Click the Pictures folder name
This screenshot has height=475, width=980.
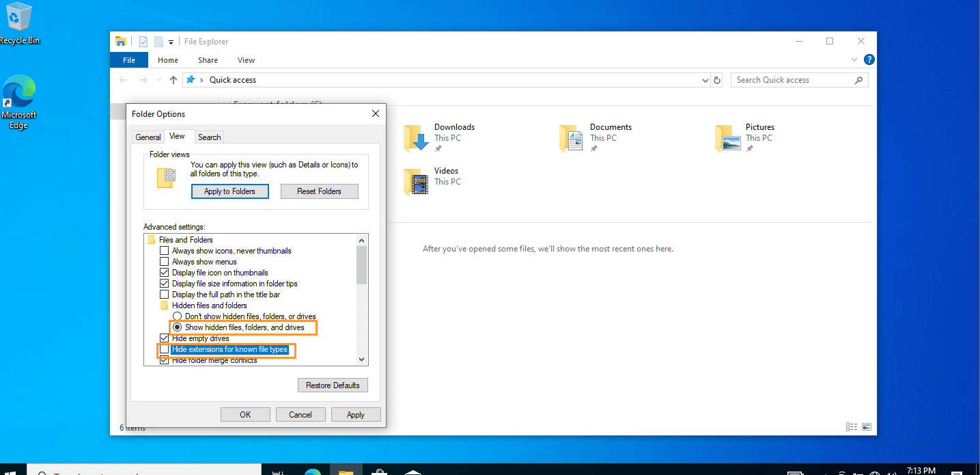tap(760, 127)
